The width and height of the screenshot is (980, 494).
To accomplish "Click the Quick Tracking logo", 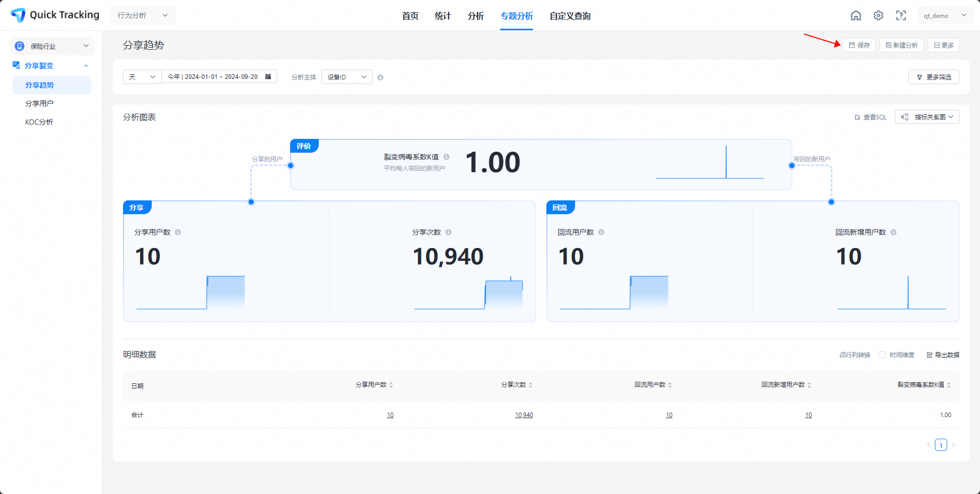I will click(55, 15).
